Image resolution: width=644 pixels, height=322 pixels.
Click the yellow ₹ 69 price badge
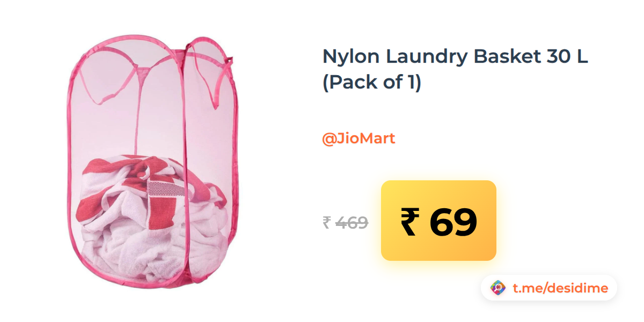click(x=438, y=221)
